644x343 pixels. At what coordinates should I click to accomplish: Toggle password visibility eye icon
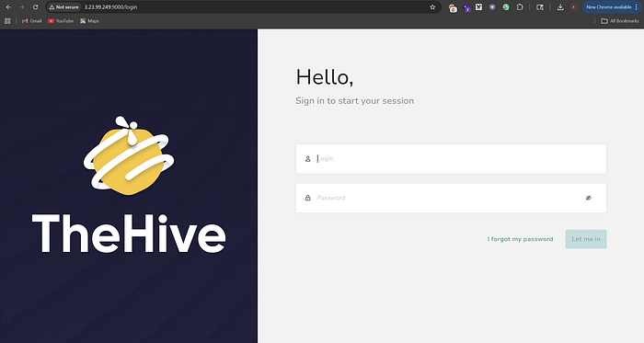(589, 198)
